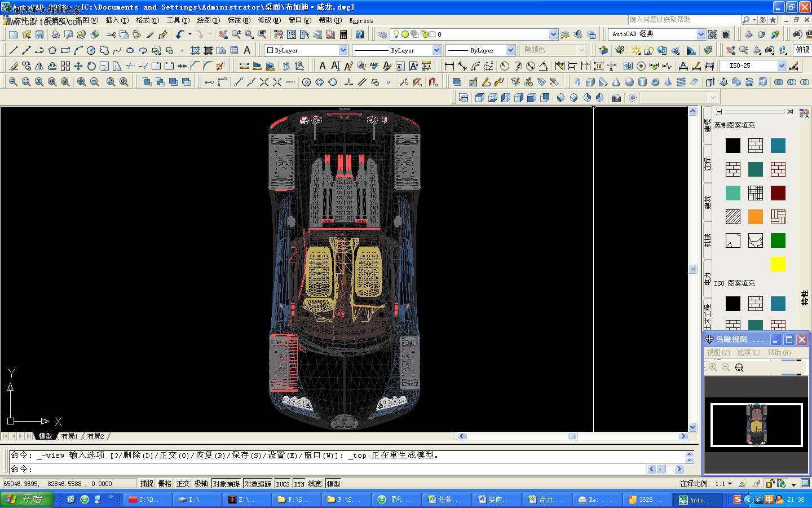Click 模型 model space button in status bar
Viewport: 812px width, 508px height.
click(x=333, y=484)
